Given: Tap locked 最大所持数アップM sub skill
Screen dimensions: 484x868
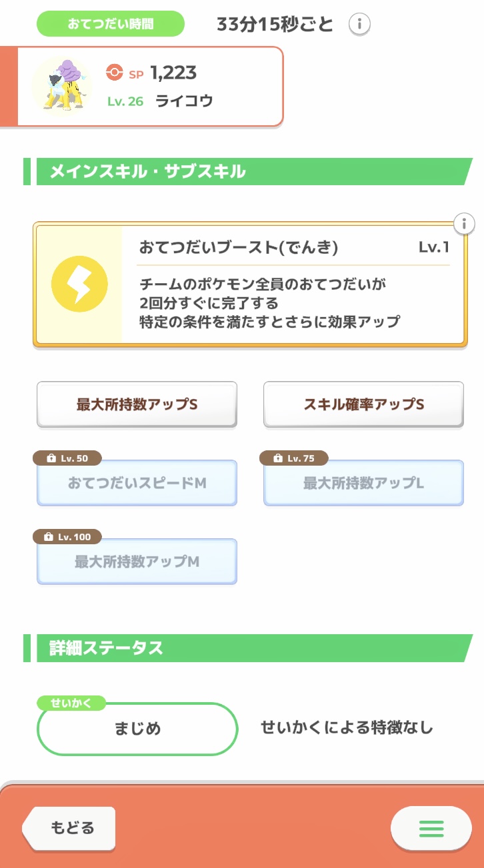Looking at the screenshot, I should coord(137,562).
